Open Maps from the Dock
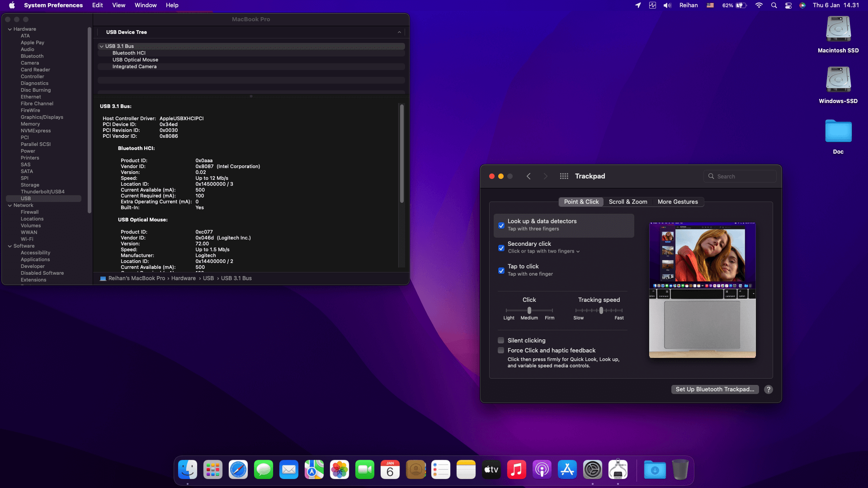The width and height of the screenshot is (868, 488). pos(314,470)
